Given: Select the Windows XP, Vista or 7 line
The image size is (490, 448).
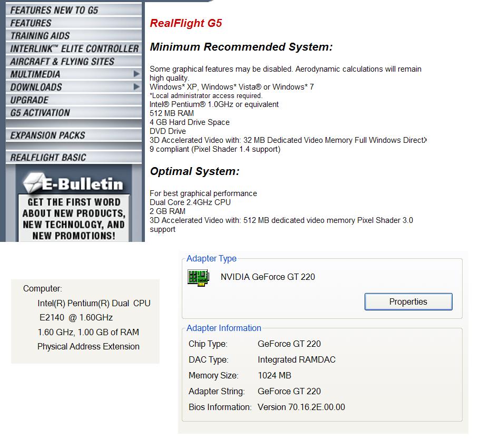Looking at the screenshot, I should coord(231,87).
